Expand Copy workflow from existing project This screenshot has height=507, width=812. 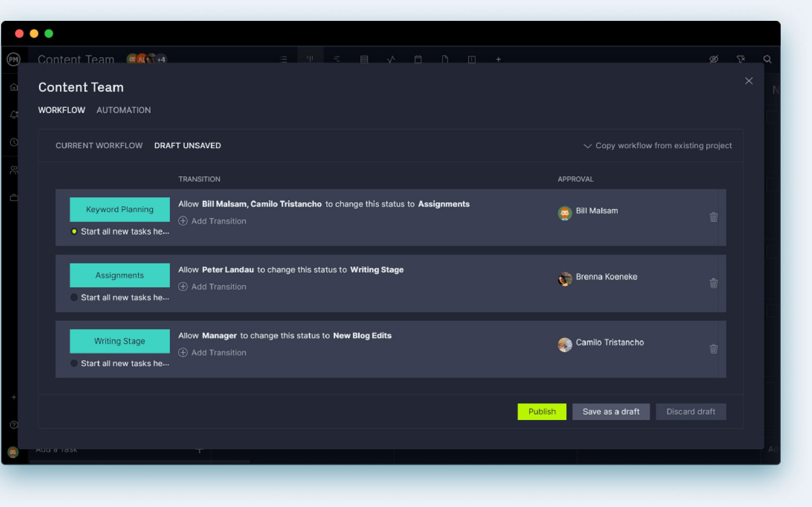658,146
